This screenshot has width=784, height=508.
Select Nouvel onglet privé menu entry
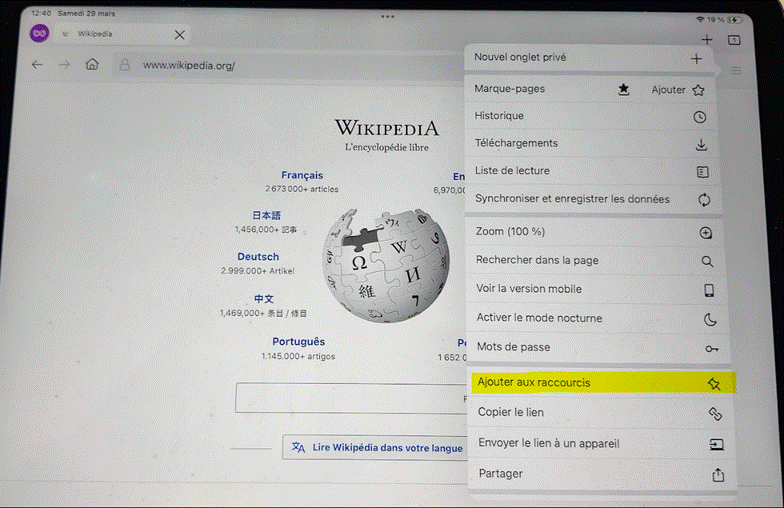(x=588, y=58)
